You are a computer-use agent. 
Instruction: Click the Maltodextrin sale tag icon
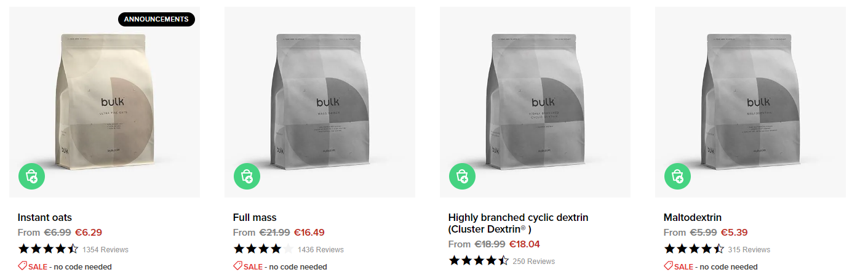pos(668,266)
